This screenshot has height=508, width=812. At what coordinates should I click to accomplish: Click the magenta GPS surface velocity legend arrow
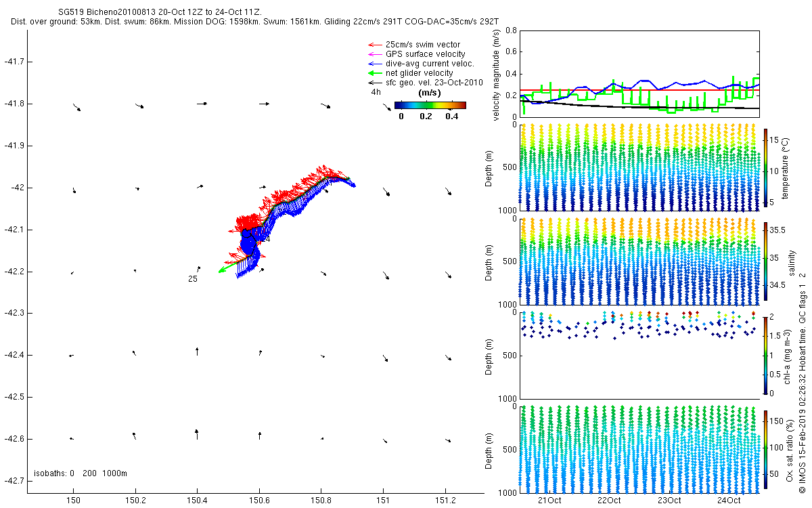point(374,54)
